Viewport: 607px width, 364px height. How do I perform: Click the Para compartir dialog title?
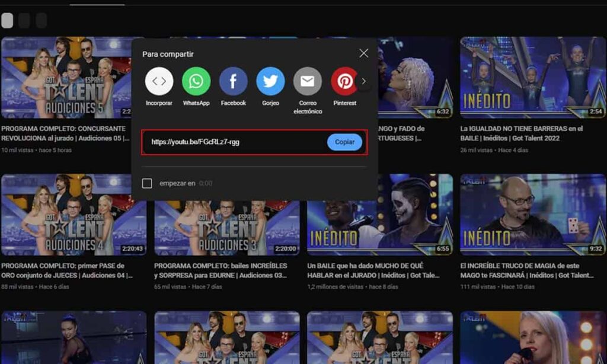click(168, 54)
